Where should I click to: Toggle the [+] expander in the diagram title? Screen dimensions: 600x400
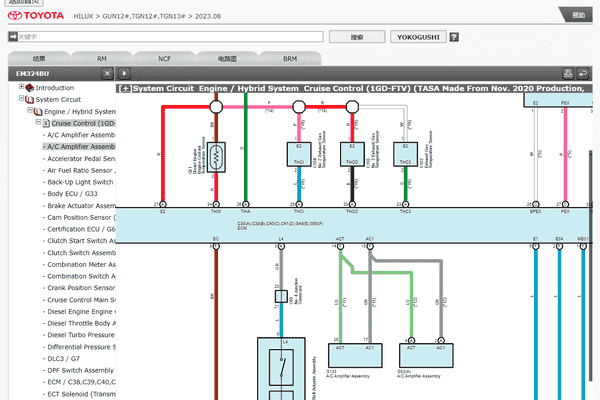(125, 88)
